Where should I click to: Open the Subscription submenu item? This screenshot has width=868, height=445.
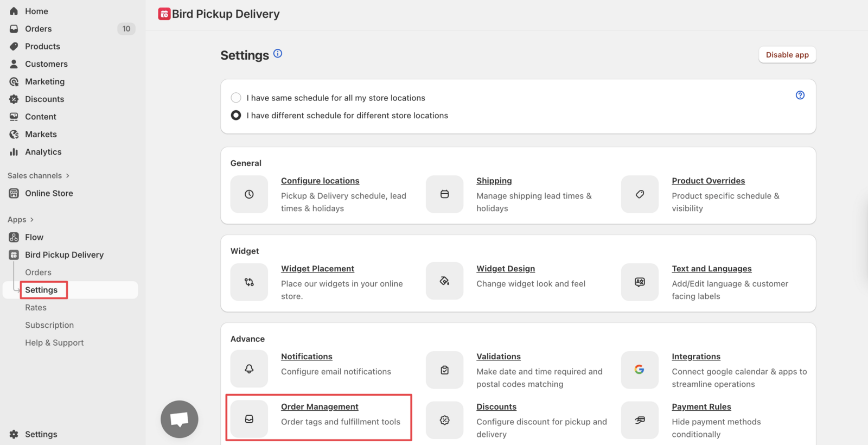pos(49,325)
